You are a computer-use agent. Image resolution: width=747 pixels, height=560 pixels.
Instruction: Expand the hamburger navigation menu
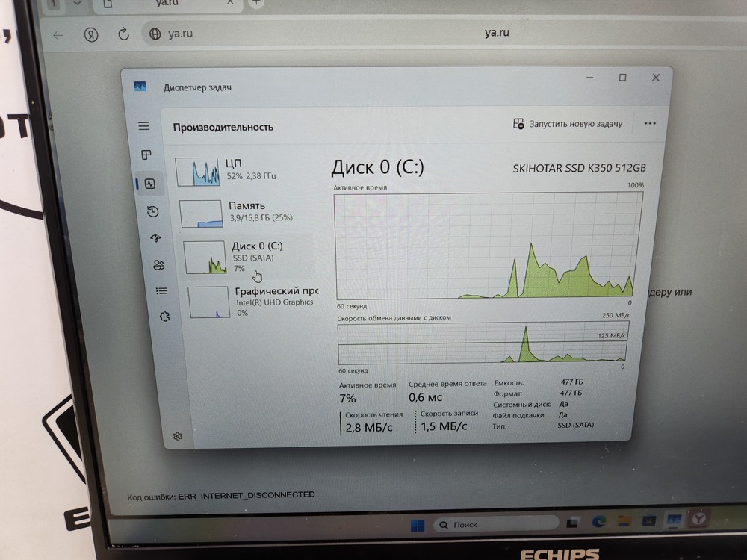(143, 126)
